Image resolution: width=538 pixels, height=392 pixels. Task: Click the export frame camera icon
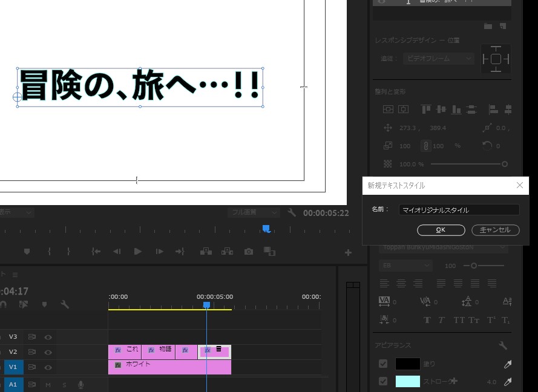click(x=249, y=252)
